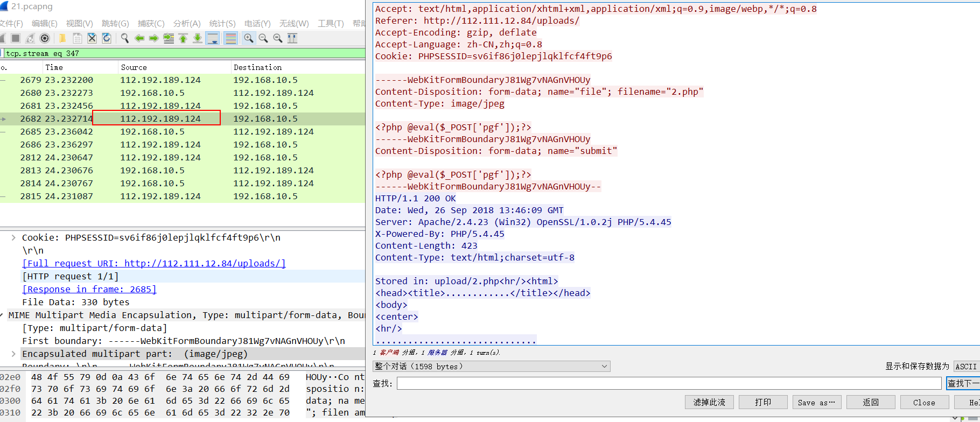Open the 工具(T) menu
980x422 pixels.
(x=331, y=24)
